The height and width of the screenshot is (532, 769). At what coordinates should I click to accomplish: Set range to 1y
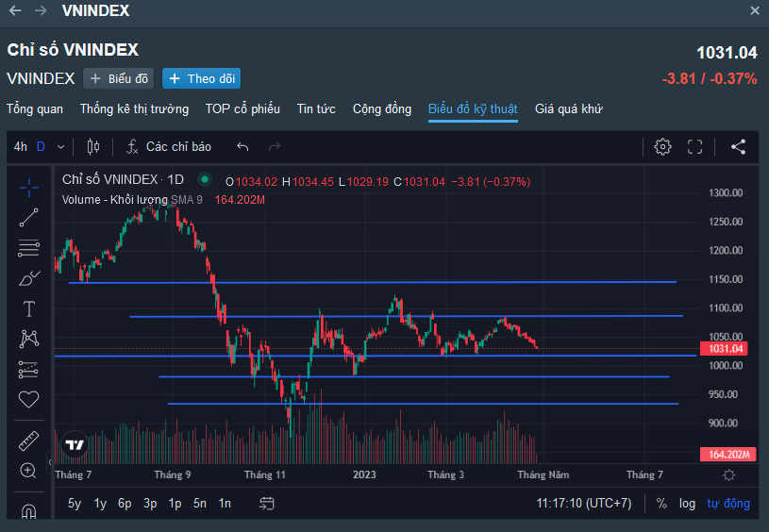[x=100, y=504]
